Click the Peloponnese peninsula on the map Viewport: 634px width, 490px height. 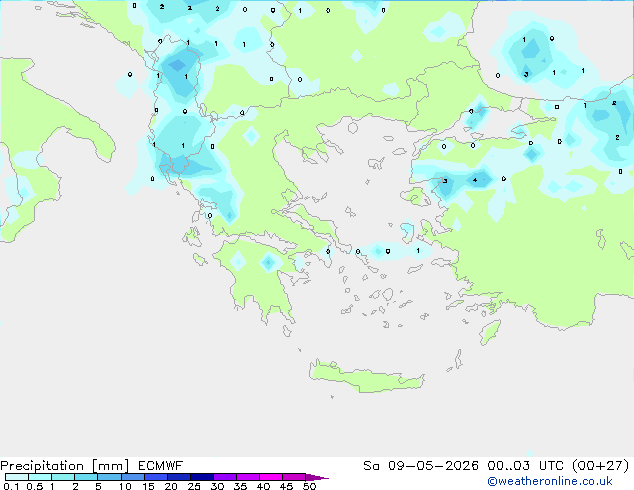tap(261, 275)
